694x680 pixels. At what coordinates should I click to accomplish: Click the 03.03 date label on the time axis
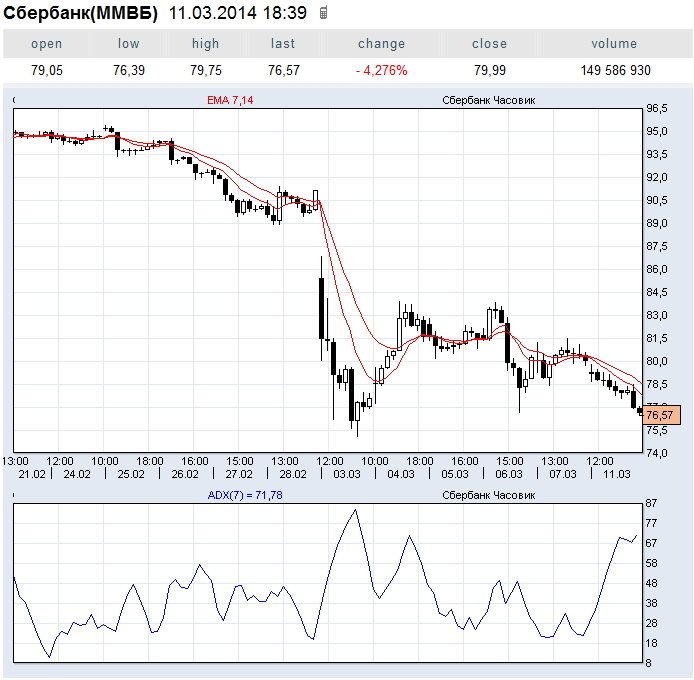(347, 474)
